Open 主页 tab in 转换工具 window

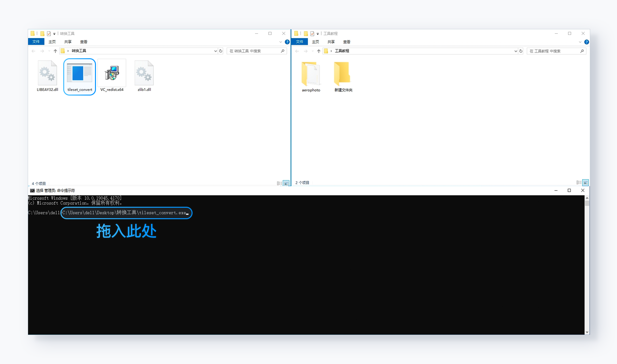[52, 42]
